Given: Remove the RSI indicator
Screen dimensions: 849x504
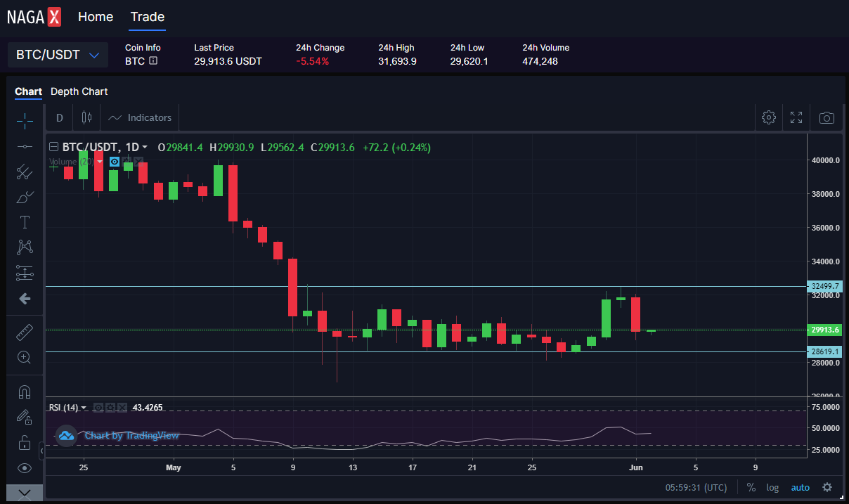Looking at the screenshot, I should coord(122,408).
